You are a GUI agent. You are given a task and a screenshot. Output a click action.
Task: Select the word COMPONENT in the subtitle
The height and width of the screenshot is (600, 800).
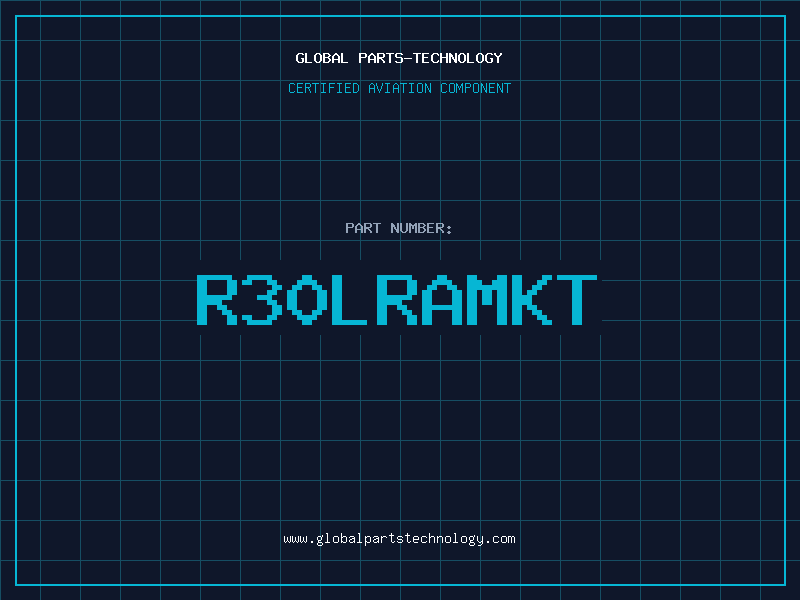(x=476, y=89)
